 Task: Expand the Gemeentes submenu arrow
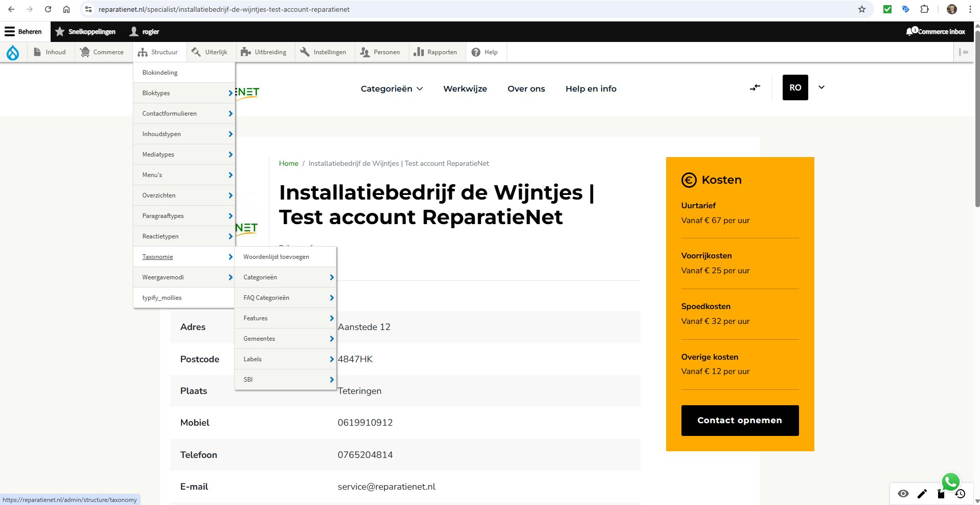point(332,339)
